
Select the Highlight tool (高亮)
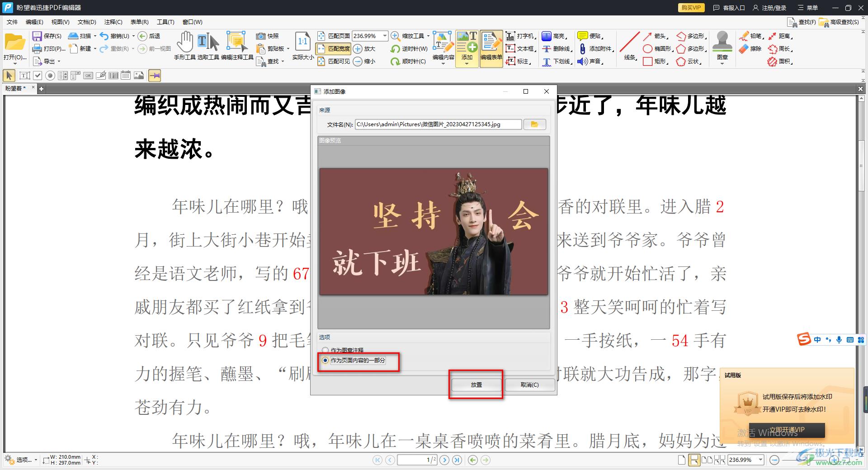[554, 36]
